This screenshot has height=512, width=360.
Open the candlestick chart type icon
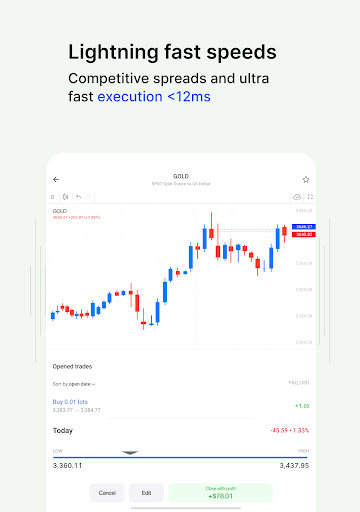click(66, 197)
